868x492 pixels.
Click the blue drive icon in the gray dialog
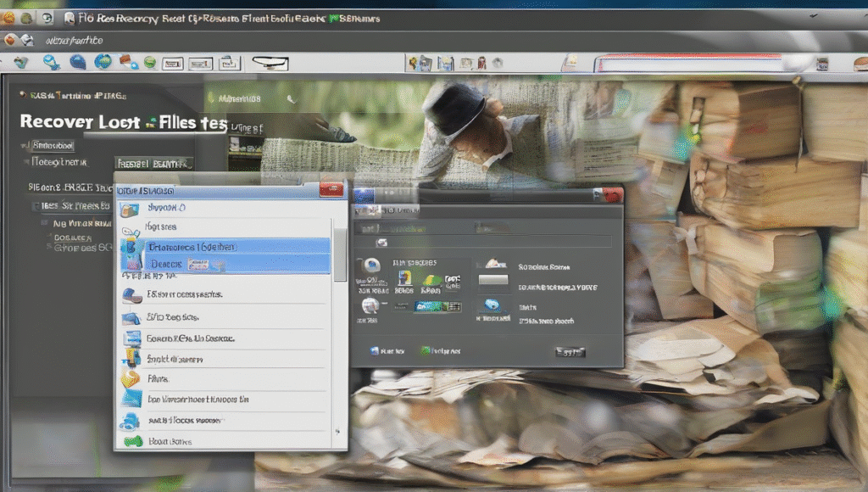tap(492, 305)
